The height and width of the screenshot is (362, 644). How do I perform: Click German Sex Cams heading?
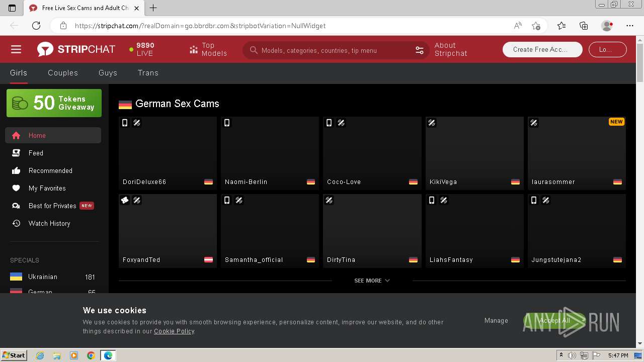(177, 104)
